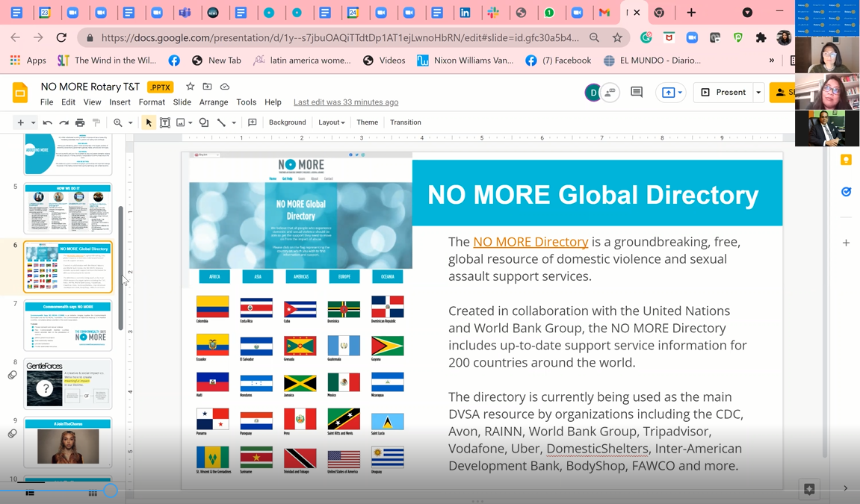Viewport: 860px width, 504px height.
Task: Open the Present options dropdown arrow
Action: coord(758,93)
